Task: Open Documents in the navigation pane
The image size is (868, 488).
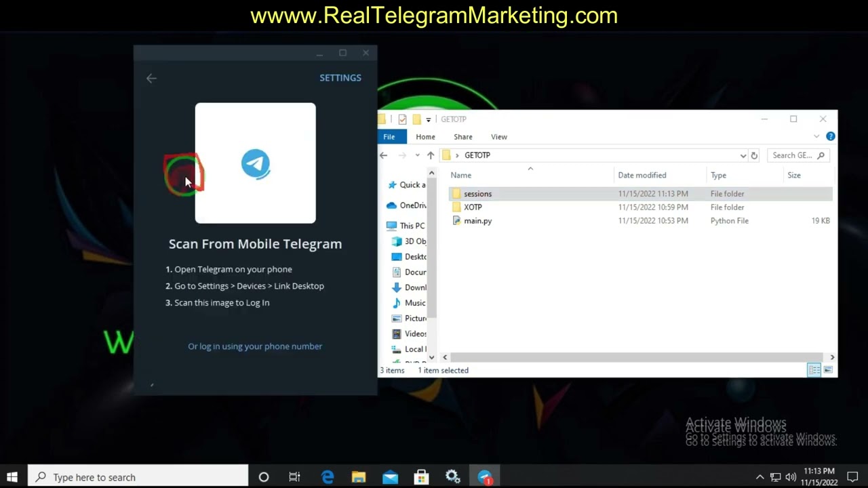Action: (410, 272)
